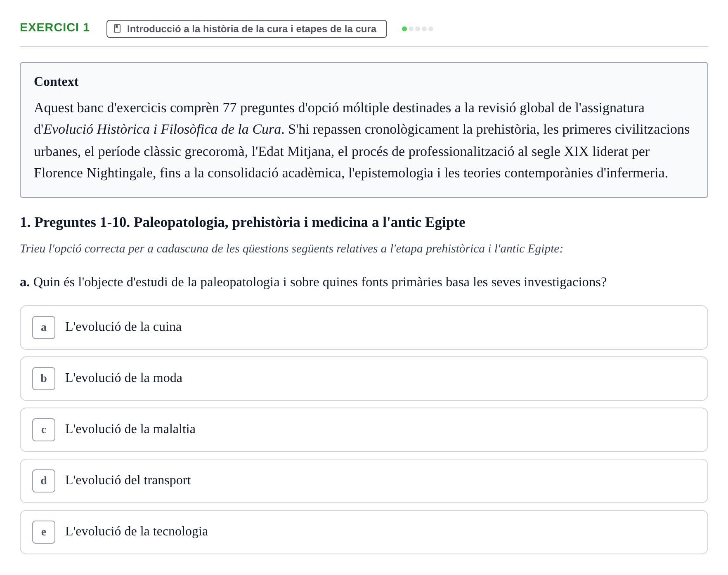The width and height of the screenshot is (728, 575).
Task: Click the heading 'Preguntes 1-10. Paleopatologia, prehistòria...'
Action: [x=243, y=222]
